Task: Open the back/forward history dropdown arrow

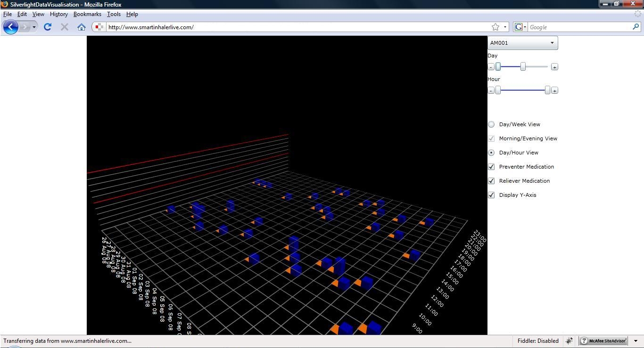Action: [x=34, y=27]
